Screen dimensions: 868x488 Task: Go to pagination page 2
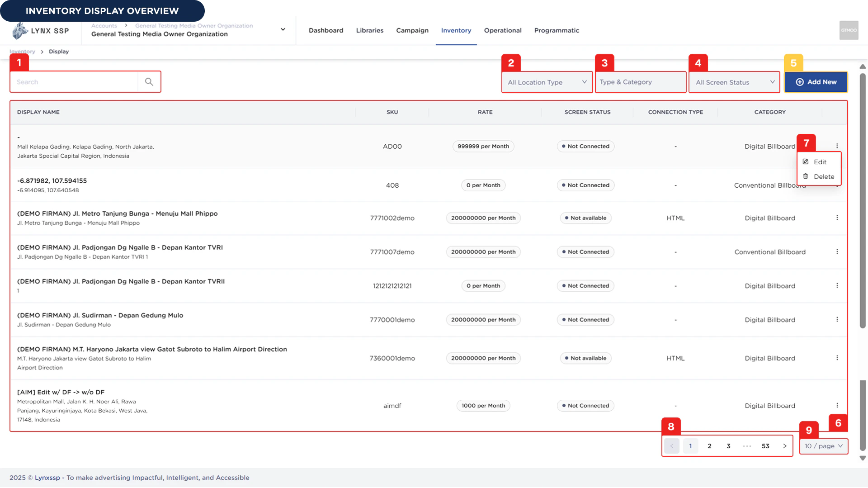tap(709, 446)
